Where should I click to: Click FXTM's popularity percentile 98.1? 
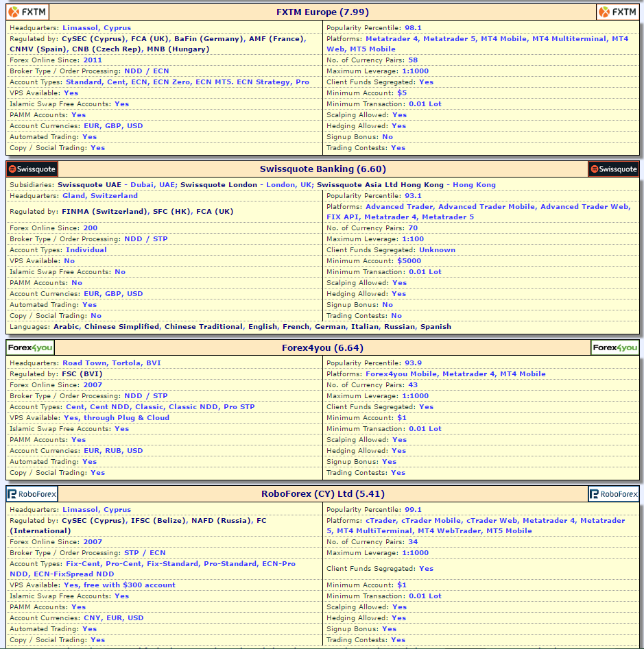(413, 27)
